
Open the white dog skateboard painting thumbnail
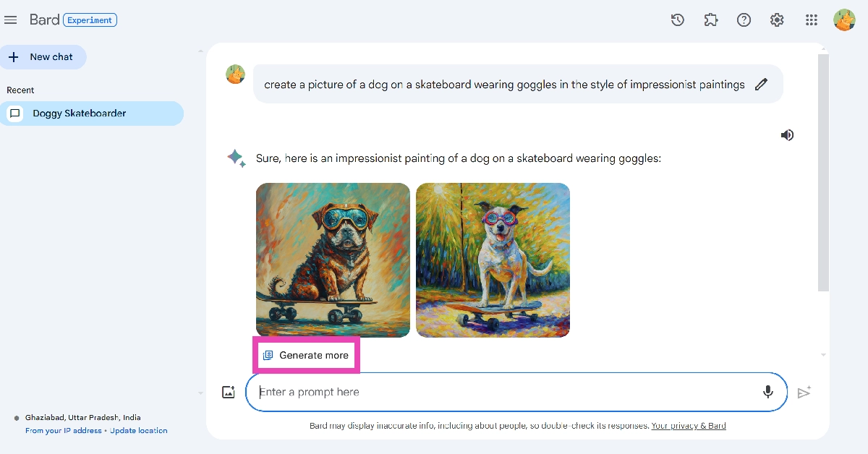coord(493,260)
